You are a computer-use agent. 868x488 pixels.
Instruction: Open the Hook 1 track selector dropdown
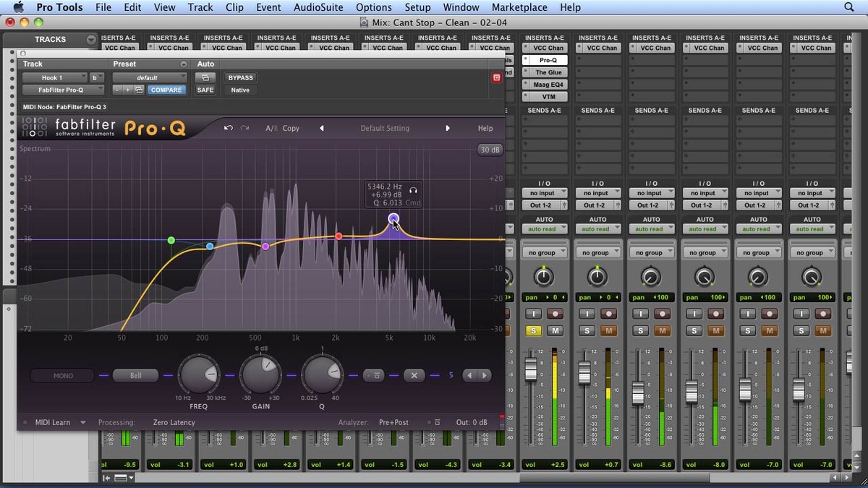(54, 77)
